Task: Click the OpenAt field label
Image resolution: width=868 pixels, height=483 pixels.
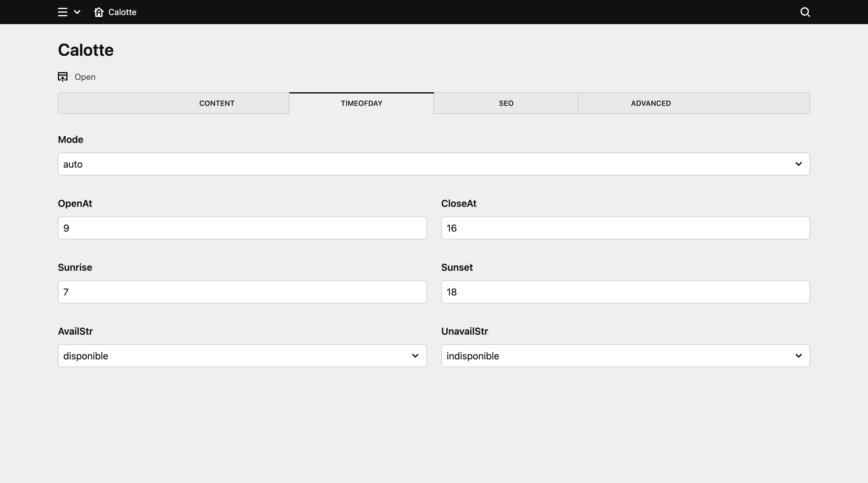Action: tap(75, 204)
